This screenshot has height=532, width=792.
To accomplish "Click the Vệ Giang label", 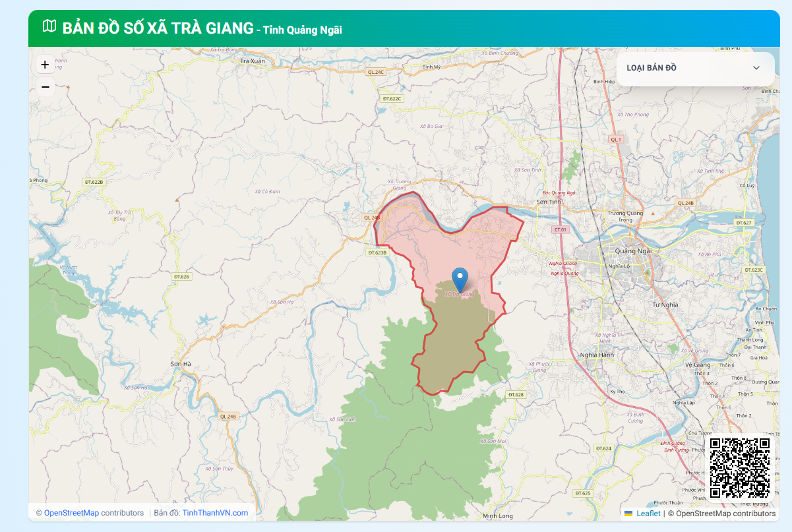I will pos(698,365).
